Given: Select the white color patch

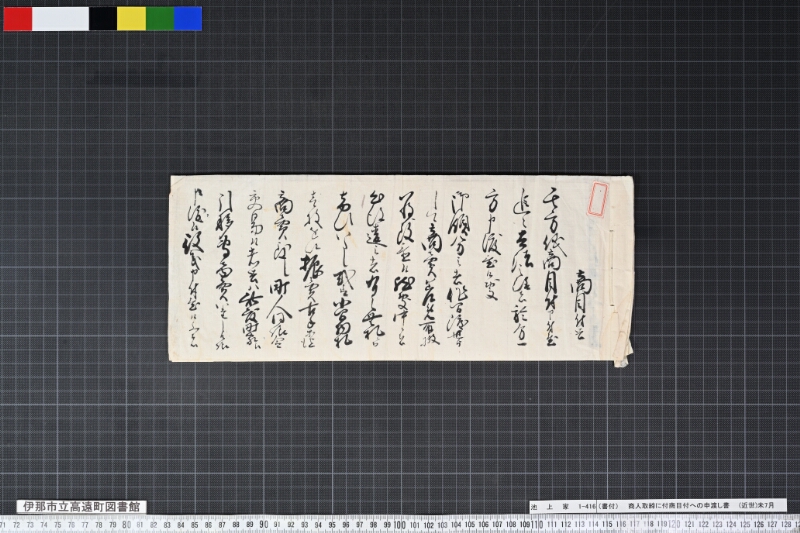Looking at the screenshot, I should pyautogui.click(x=60, y=18).
